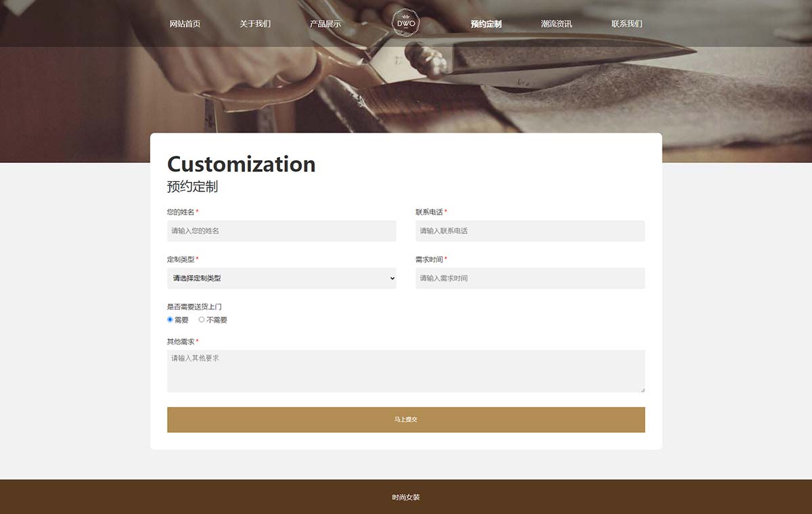This screenshot has width=812, height=514.
Task: Select the 需要 radio button
Action: [170, 319]
